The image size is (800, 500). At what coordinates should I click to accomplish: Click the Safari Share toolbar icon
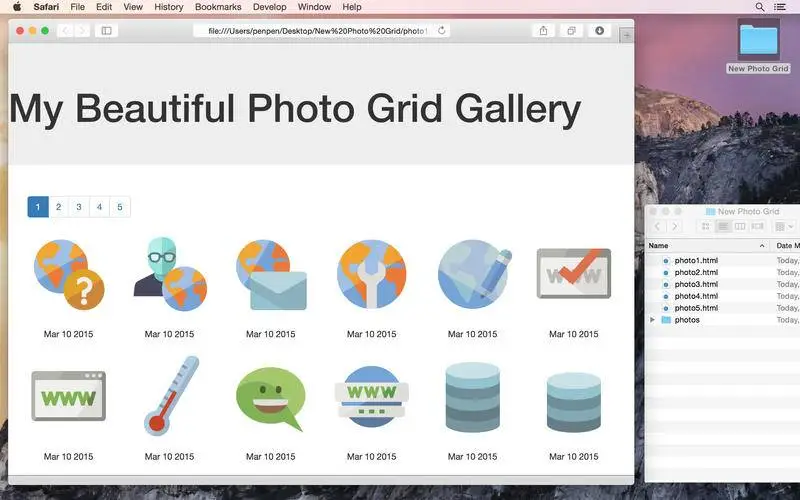pyautogui.click(x=543, y=31)
